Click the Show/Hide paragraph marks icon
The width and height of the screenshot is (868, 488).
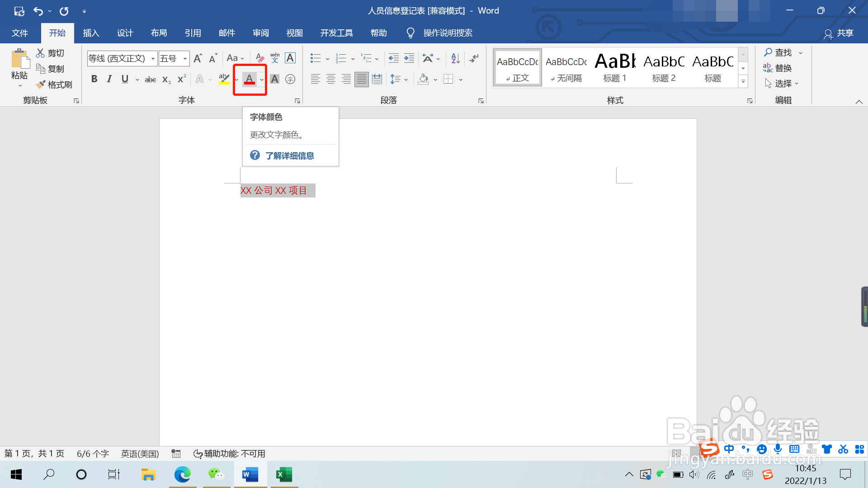474,58
